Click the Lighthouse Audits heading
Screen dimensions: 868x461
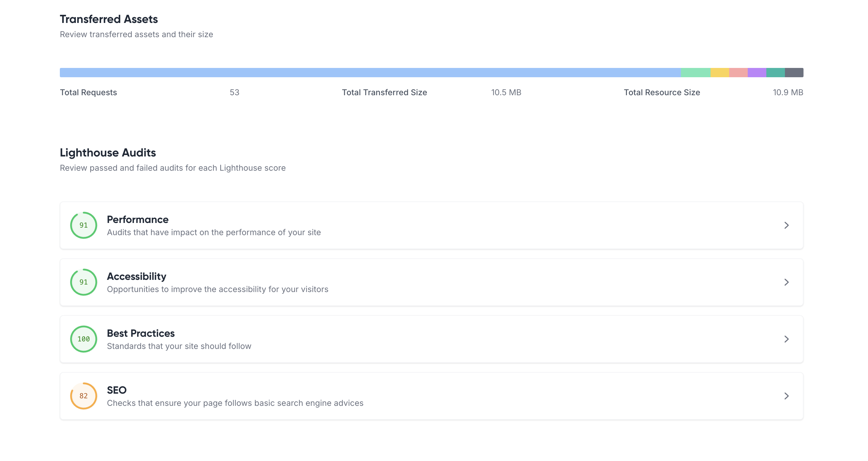107,152
